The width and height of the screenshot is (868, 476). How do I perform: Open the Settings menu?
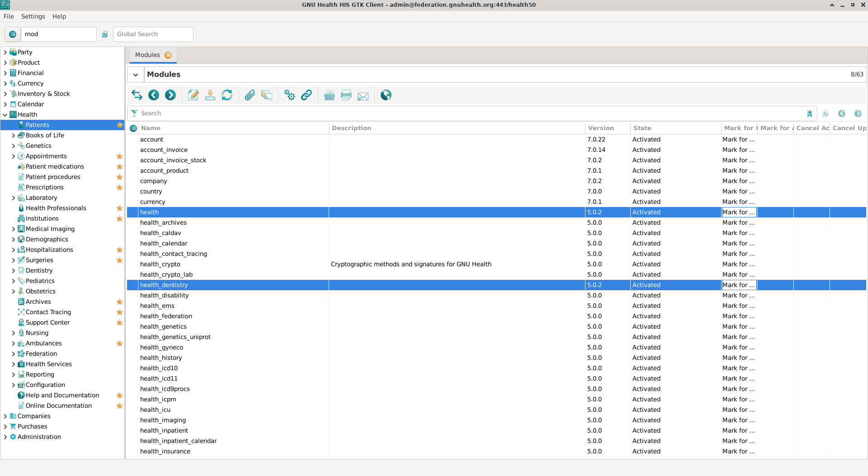[33, 16]
